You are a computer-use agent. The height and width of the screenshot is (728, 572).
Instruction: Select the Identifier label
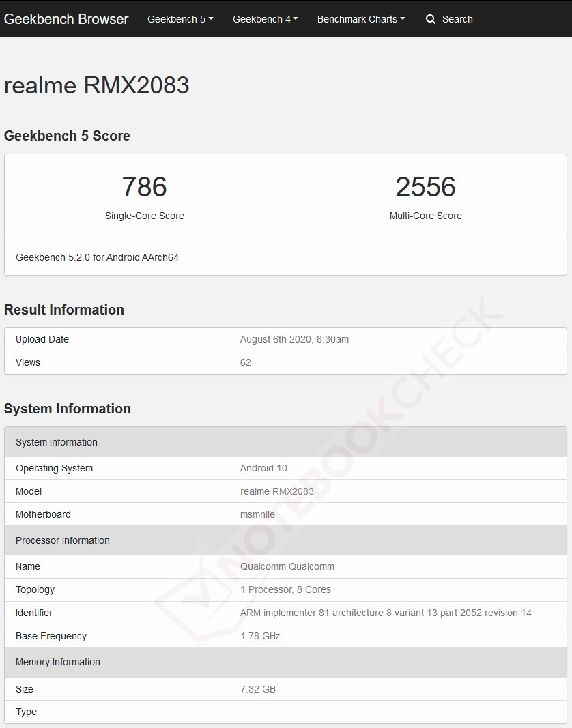(x=34, y=613)
